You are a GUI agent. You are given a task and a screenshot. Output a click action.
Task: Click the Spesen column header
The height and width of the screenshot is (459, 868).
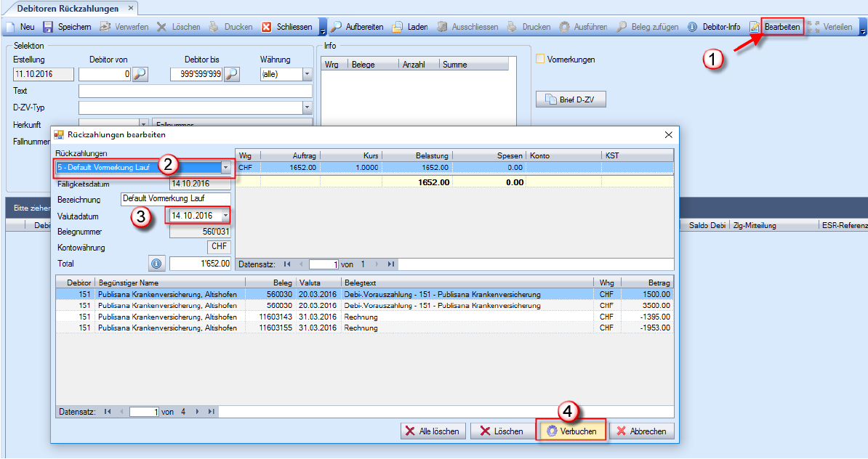click(x=489, y=155)
